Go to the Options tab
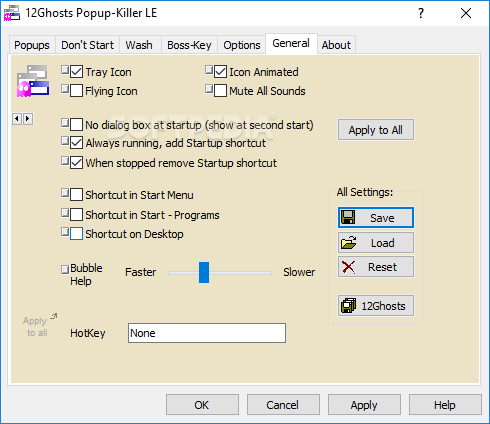Image resolution: width=490 pixels, height=424 pixels. (242, 45)
